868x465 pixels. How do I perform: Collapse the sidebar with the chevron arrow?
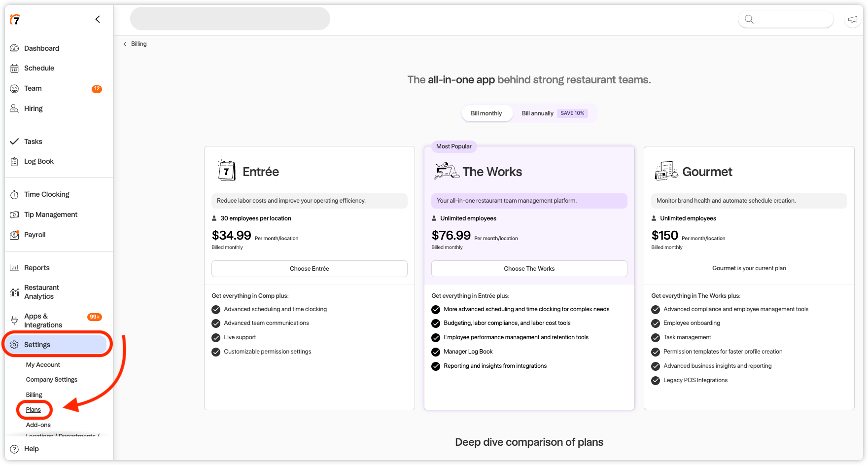(x=98, y=19)
